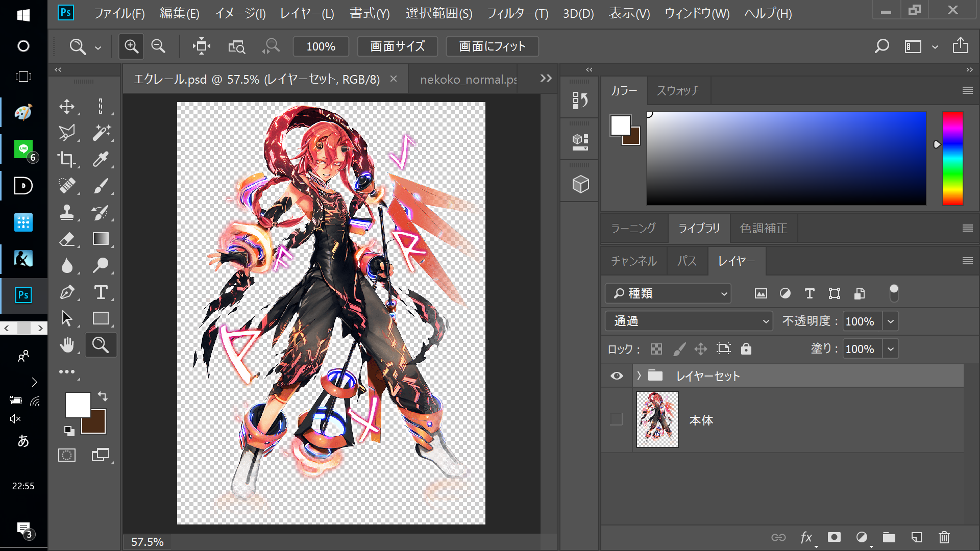980x551 pixels.
Task: Swap foreground and background colors
Action: pos(103,396)
